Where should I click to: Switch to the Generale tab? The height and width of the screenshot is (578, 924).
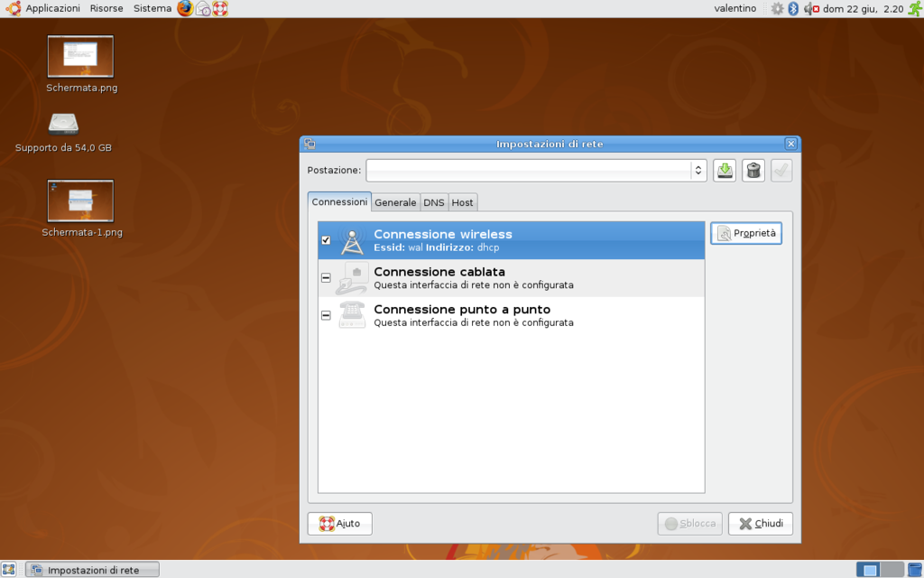395,202
